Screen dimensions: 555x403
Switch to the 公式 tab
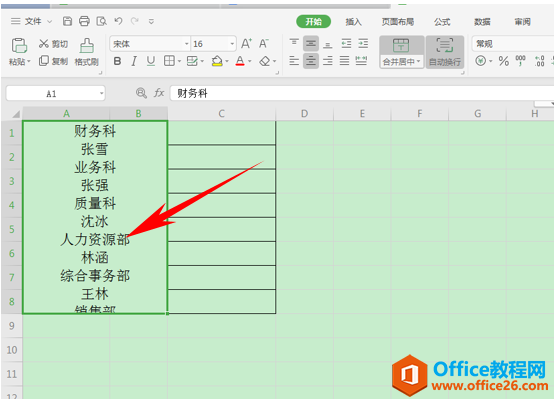click(442, 22)
